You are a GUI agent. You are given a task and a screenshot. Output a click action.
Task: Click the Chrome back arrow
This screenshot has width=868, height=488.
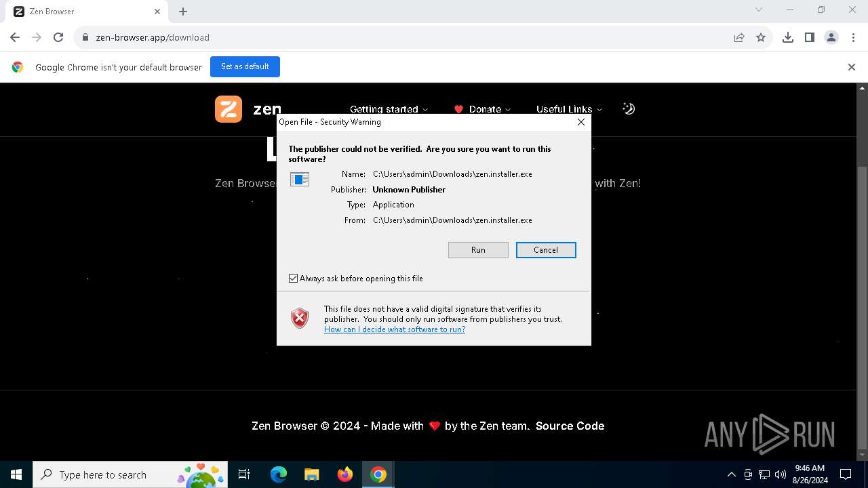coord(15,37)
